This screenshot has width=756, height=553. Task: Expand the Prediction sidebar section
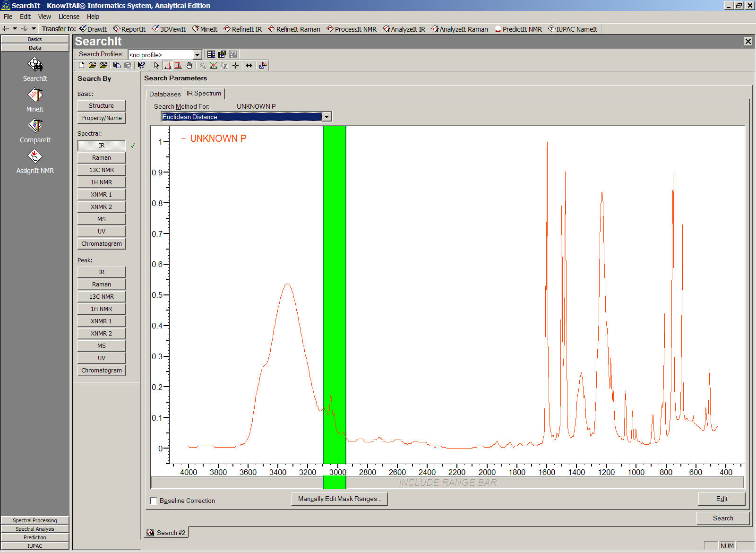click(35, 537)
